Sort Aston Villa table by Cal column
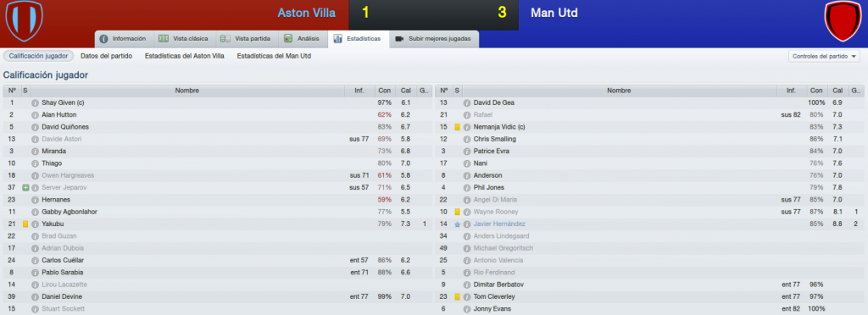This screenshot has height=315, width=868. [x=405, y=91]
